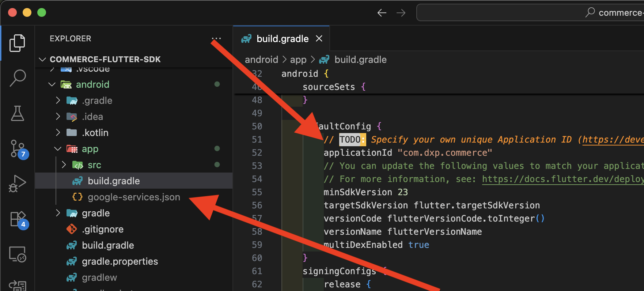This screenshot has height=291, width=644.
Task: Open the https://deve link on line 51
Action: click(x=613, y=140)
